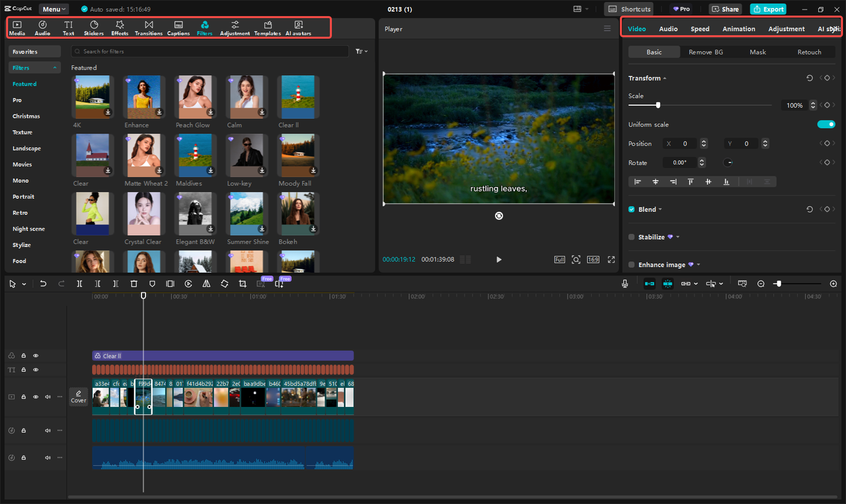This screenshot has width=846, height=504.
Task: Click the Mirror icon above the timeline
Action: pyautogui.click(x=206, y=283)
